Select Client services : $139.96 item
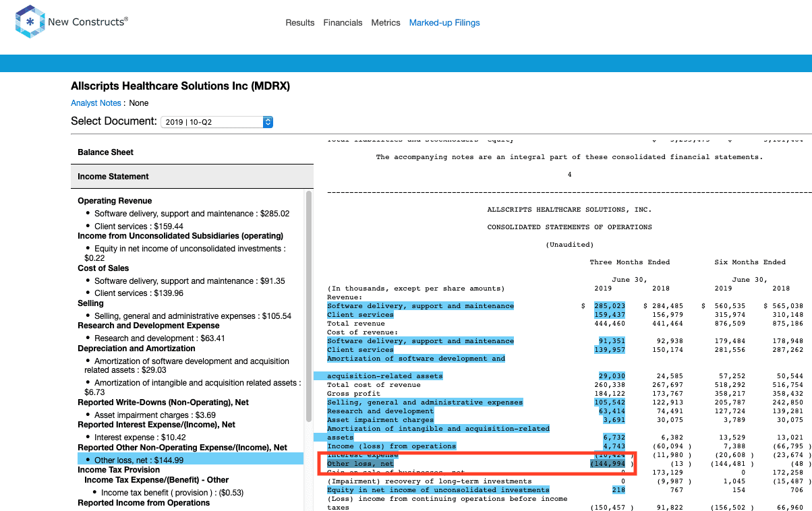Screen dimensions: 812x511 pyautogui.click(x=138, y=293)
